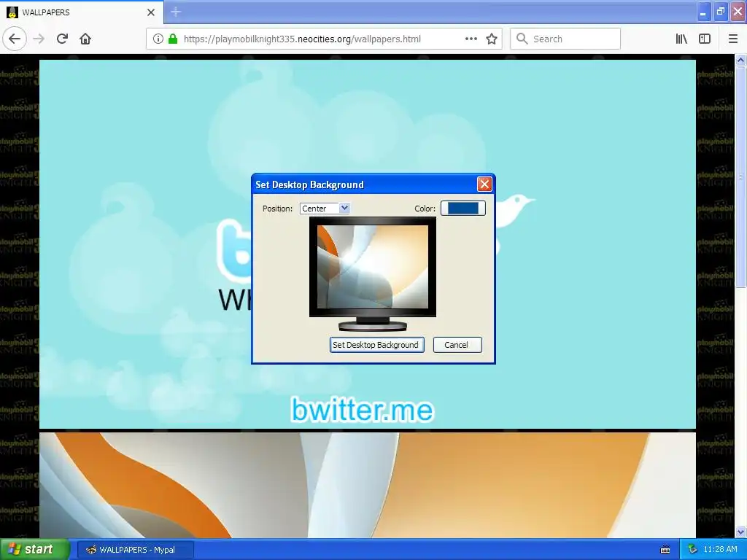Open the page actions three-dot menu
This screenshot has width=747, height=560.
471,39
